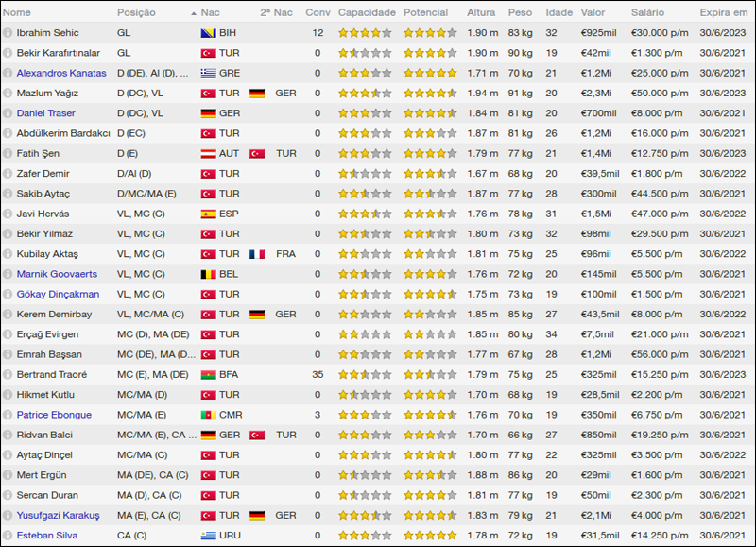Select the Cameroon flag for Patrice Ebongue
Screen dimensions: 756x547
pos(208,416)
